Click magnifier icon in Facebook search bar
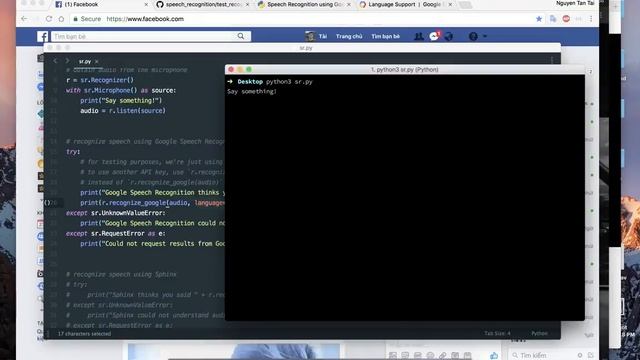Viewport: 640px width, 360px height. [x=241, y=36]
